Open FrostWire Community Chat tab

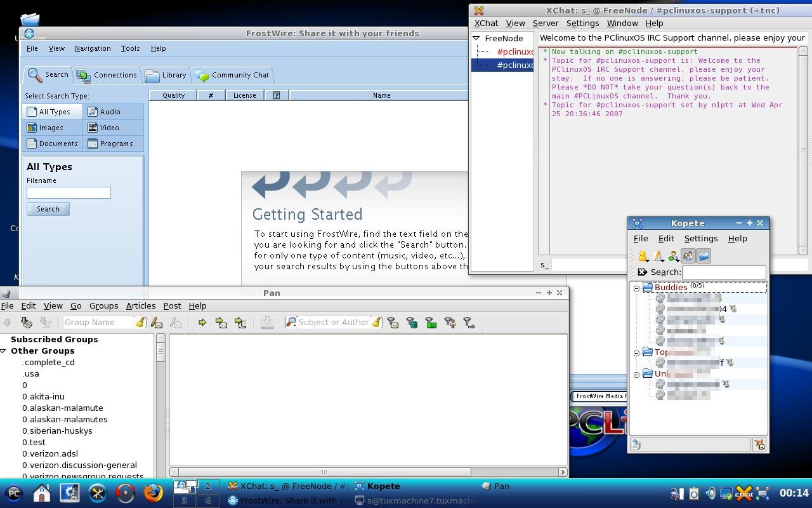click(x=232, y=75)
